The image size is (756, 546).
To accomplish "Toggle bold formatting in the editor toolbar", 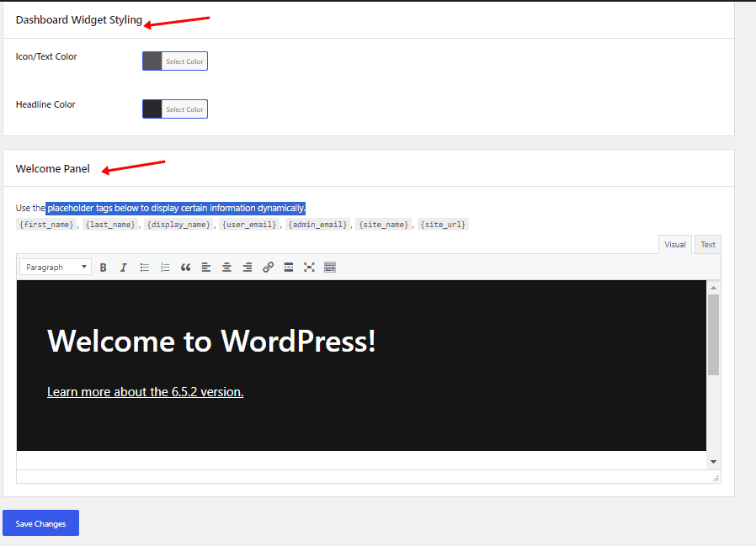I will tap(103, 268).
